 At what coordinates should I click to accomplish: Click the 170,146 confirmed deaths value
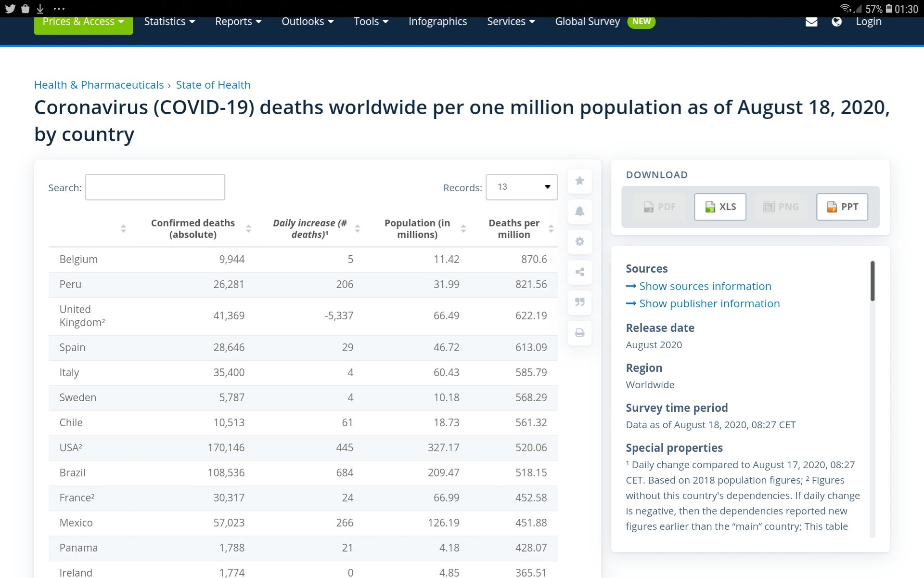(x=226, y=447)
